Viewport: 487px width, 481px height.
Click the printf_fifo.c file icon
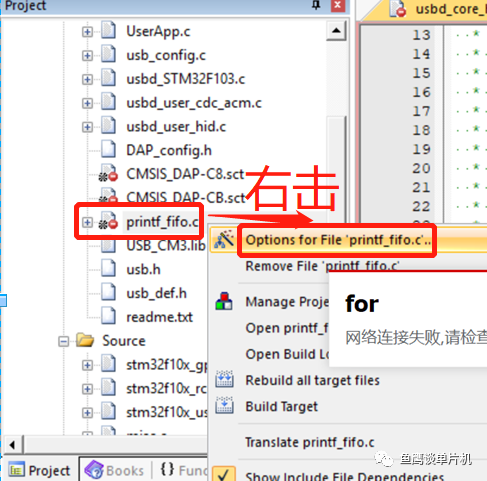109,221
